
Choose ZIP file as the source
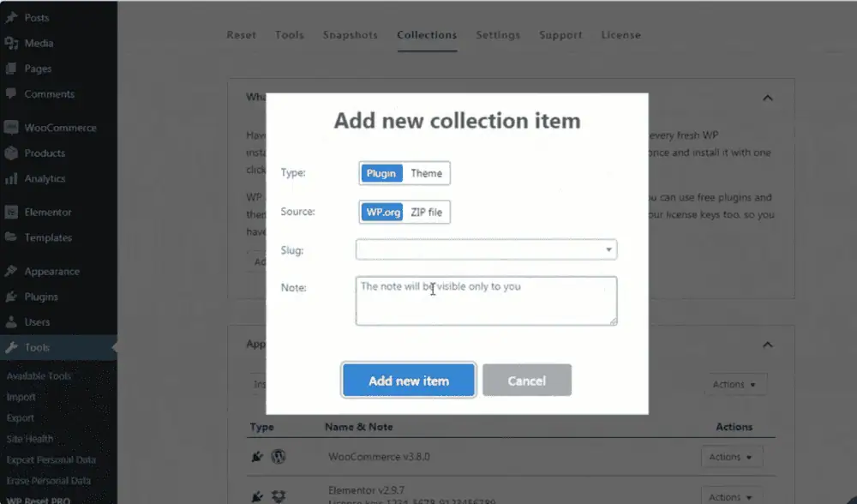[427, 213]
